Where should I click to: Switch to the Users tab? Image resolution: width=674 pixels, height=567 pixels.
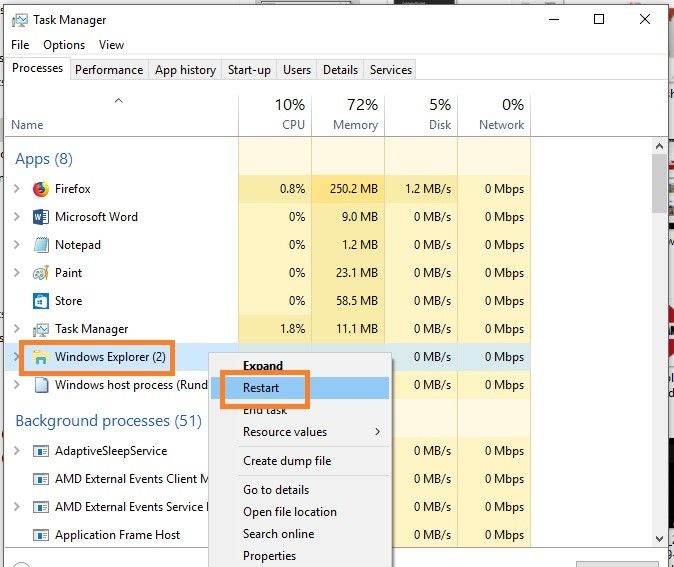[x=297, y=70]
